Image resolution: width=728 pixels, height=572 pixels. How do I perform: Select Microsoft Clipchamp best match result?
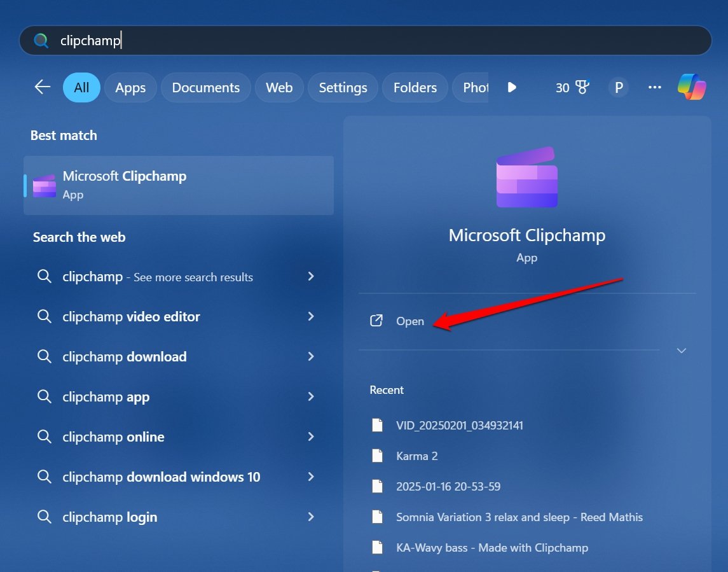pos(179,185)
